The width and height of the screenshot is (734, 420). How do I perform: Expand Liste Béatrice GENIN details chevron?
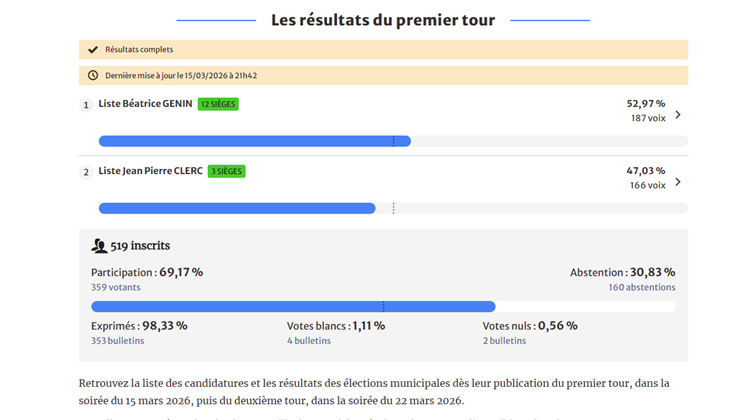pyautogui.click(x=678, y=115)
